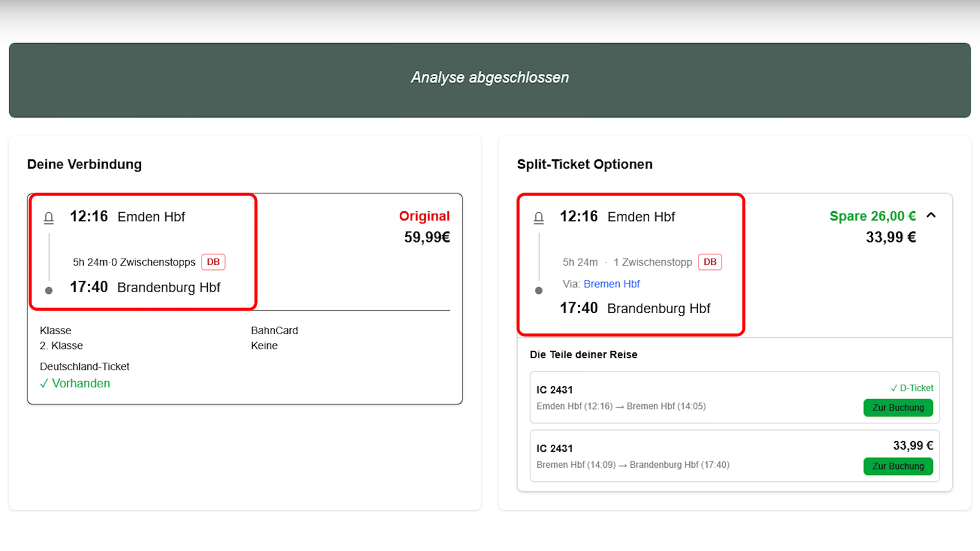This screenshot has height=551, width=980.
Task: Book Bremen Hbf to Brandenburg Hbf segment
Action: 898,466
